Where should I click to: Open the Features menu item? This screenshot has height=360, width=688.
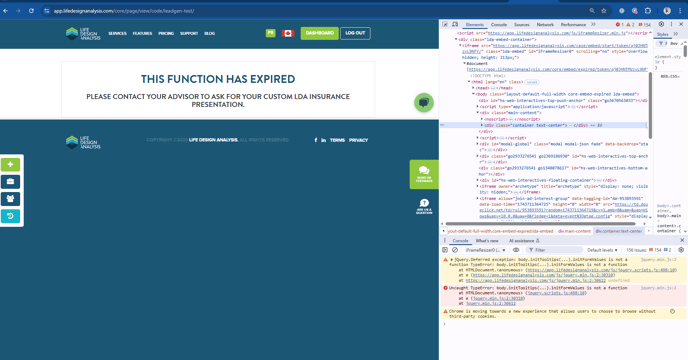tap(142, 33)
